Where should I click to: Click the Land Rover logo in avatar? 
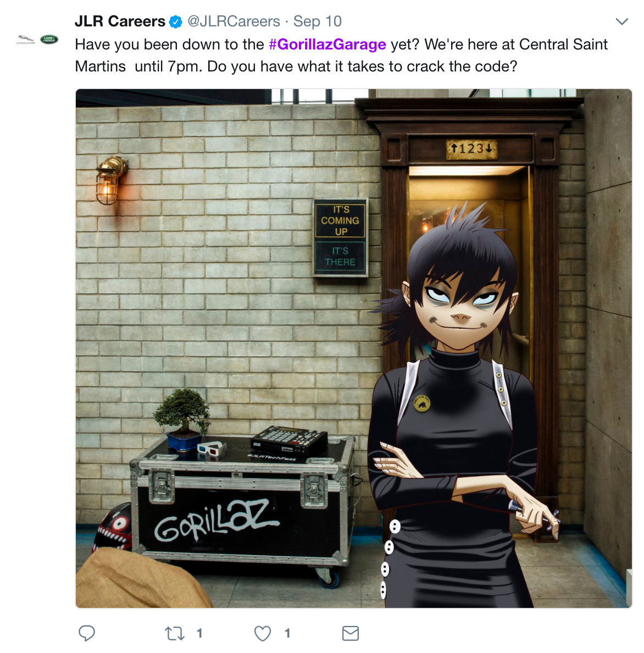click(x=49, y=40)
